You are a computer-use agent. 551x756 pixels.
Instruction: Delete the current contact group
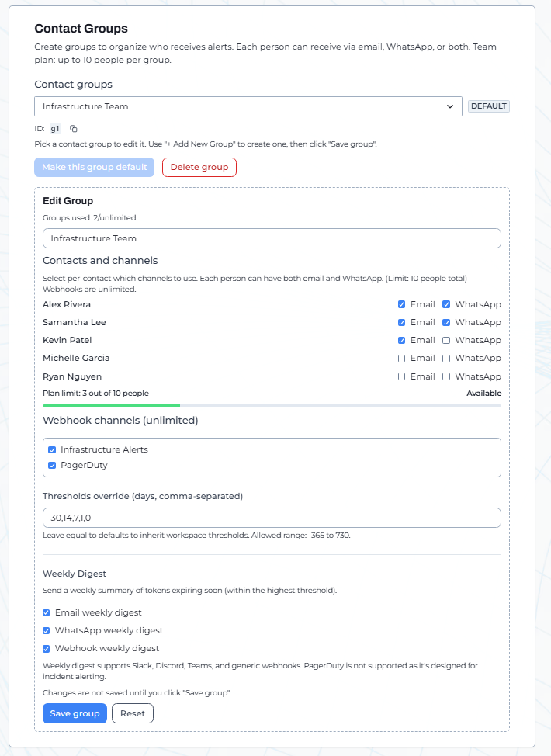pos(199,167)
